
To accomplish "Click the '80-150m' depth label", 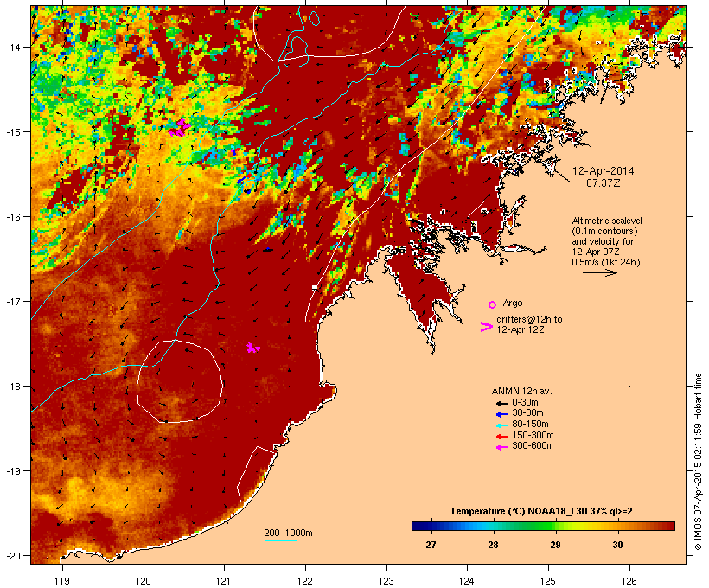I will tap(530, 425).
